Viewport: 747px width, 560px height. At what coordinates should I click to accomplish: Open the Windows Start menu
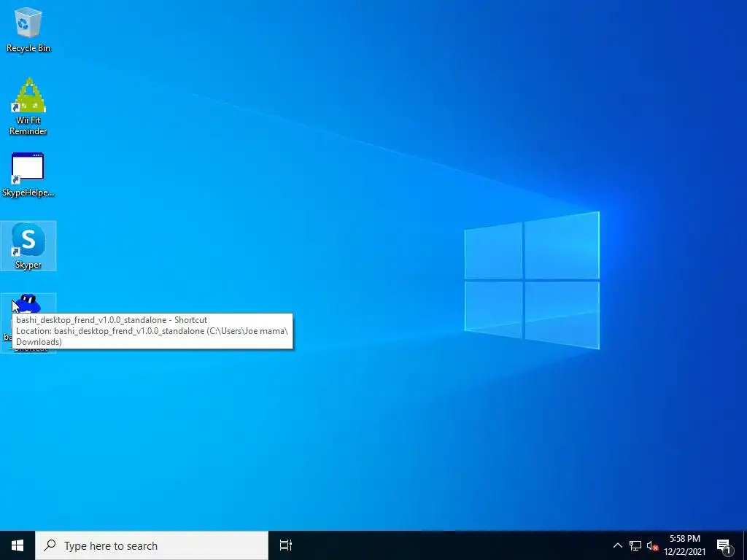[18, 545]
